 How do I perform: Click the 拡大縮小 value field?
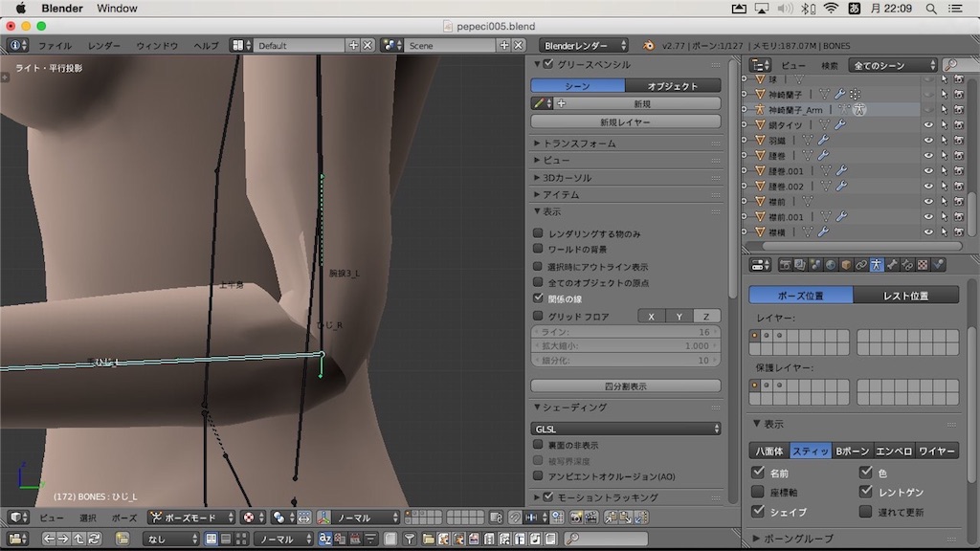click(x=626, y=345)
